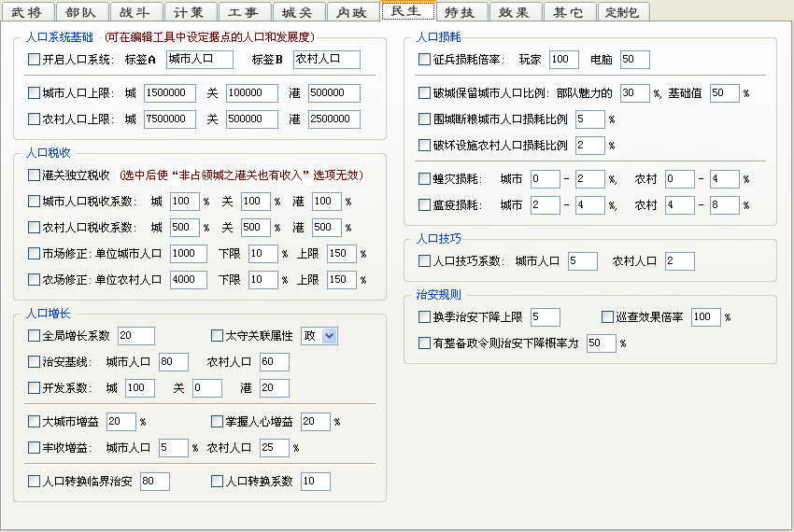
Task: Enable the 蝗灾损耗 checkbox
Action: (424, 178)
